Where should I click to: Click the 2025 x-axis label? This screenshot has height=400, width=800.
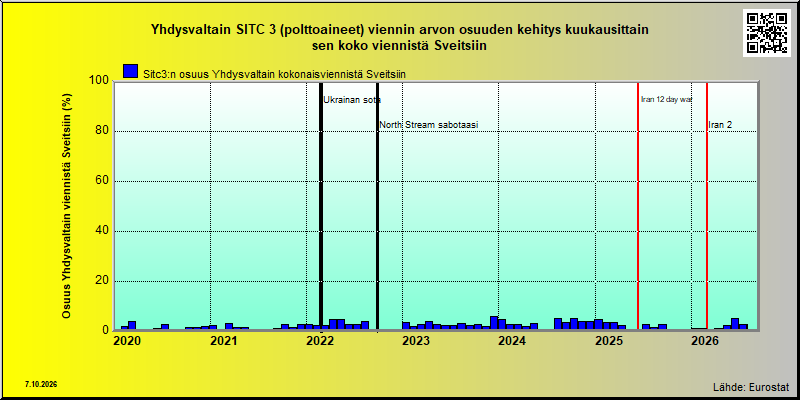(609, 340)
